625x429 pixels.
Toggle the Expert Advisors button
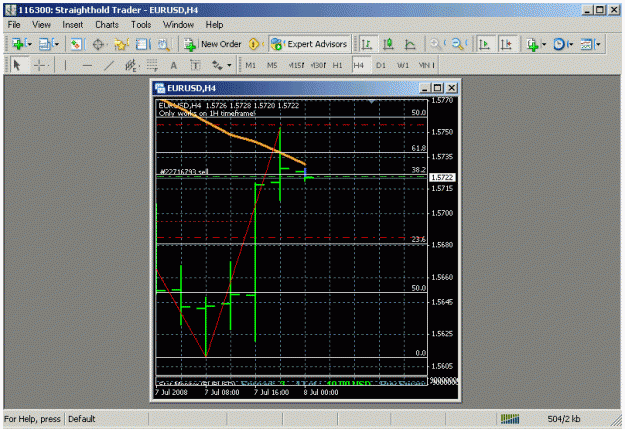coord(309,44)
